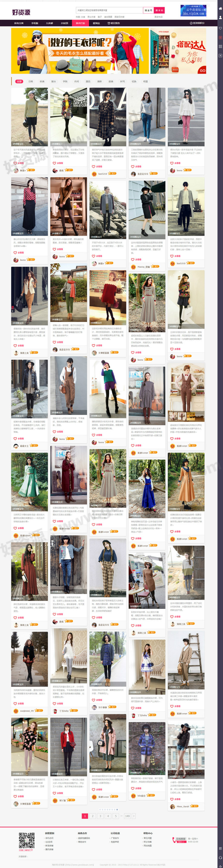Select the 甜美 style filter

111,81
